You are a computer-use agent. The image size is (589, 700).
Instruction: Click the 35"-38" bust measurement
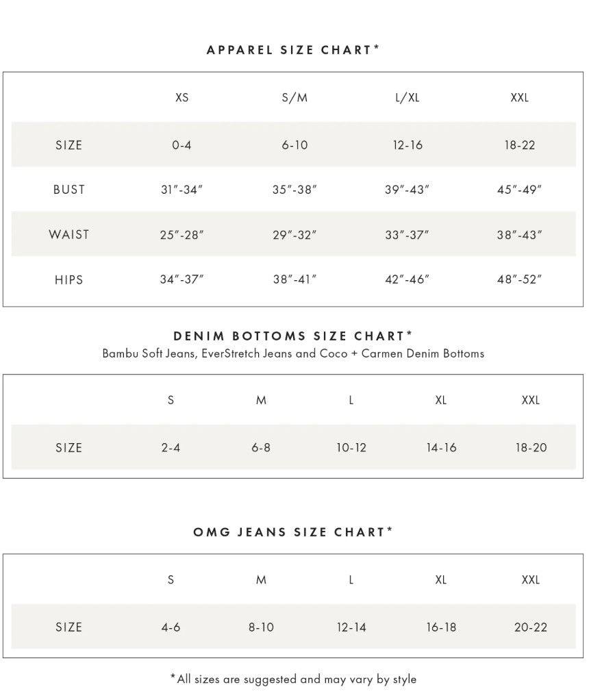(x=294, y=190)
